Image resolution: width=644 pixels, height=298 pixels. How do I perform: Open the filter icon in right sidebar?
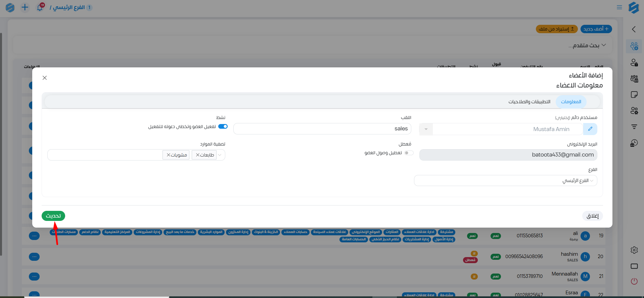[634, 127]
